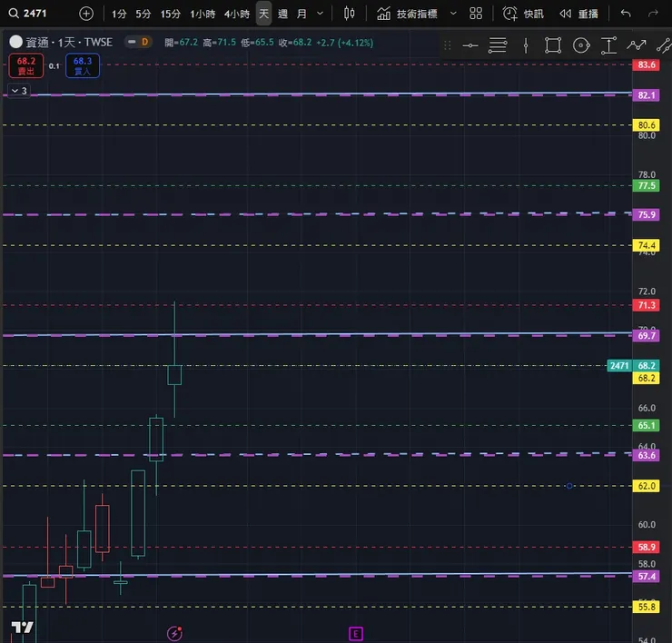The image size is (672, 643).
Task: Click the purple E earnings marker
Action: pos(356,634)
